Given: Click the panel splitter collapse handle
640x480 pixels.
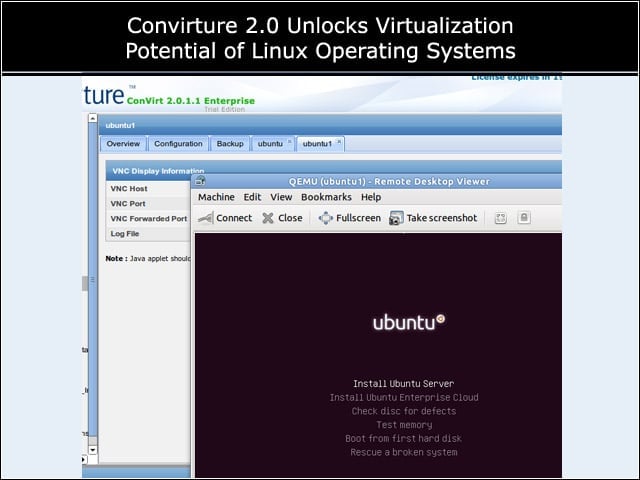Looking at the screenshot, I should [93, 280].
